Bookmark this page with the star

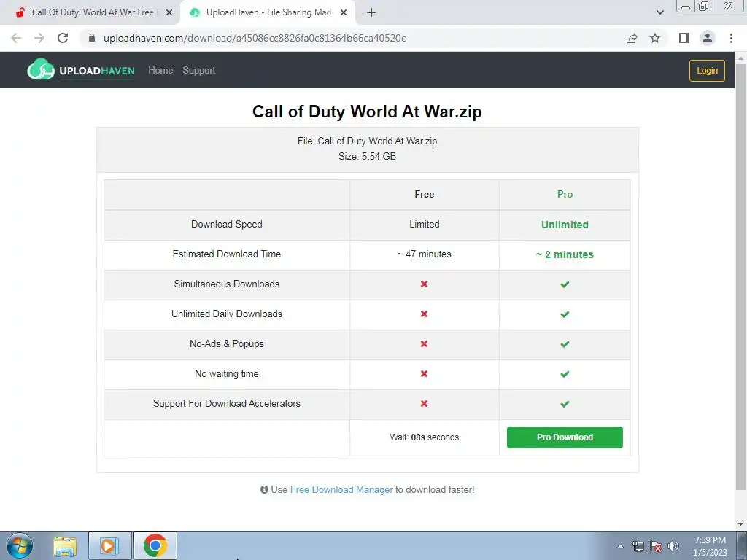click(656, 38)
